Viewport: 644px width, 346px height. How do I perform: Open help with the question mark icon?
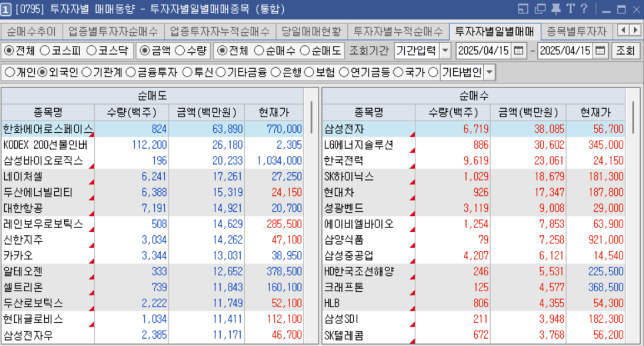[x=584, y=9]
